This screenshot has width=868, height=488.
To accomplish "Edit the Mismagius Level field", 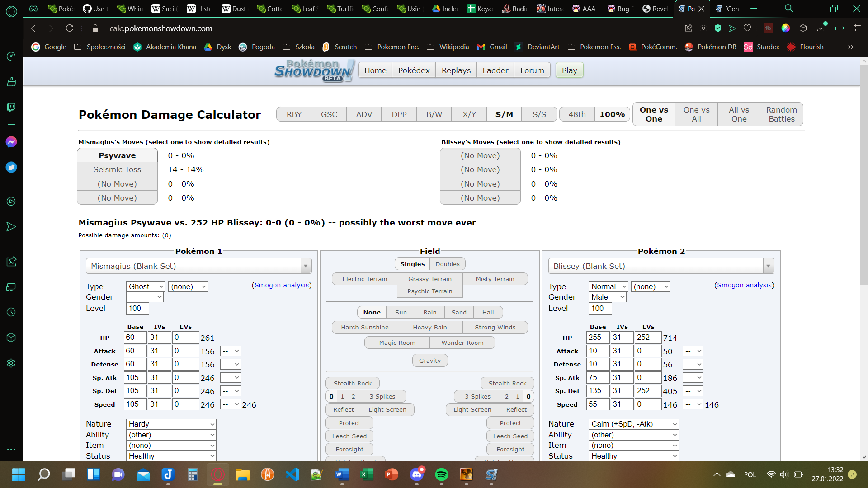I will [x=137, y=308].
